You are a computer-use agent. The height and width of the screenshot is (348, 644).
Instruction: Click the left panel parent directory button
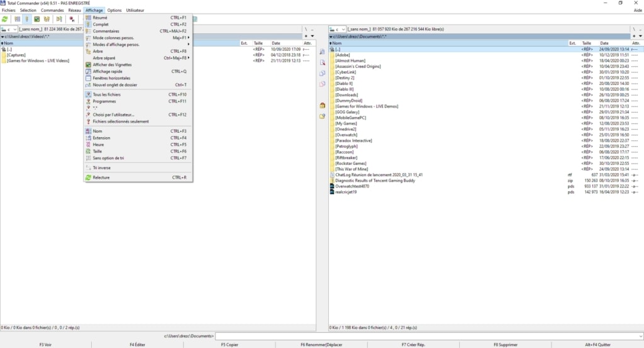point(312,29)
